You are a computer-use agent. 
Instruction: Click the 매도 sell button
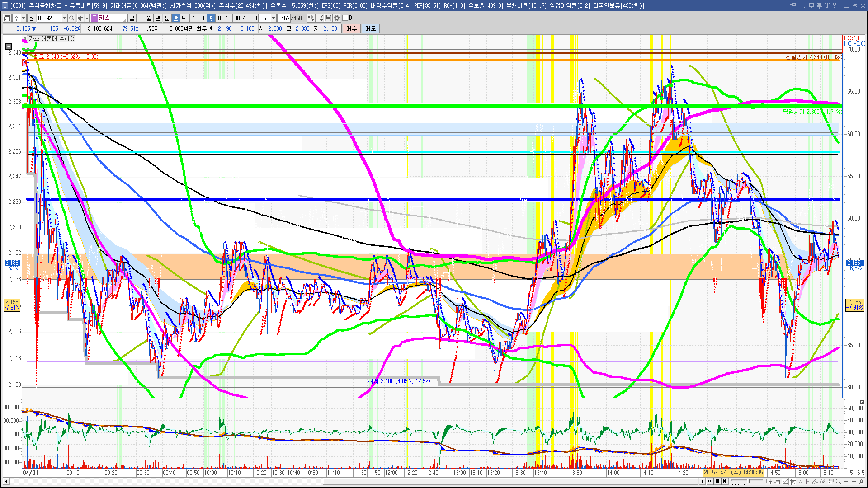point(371,28)
